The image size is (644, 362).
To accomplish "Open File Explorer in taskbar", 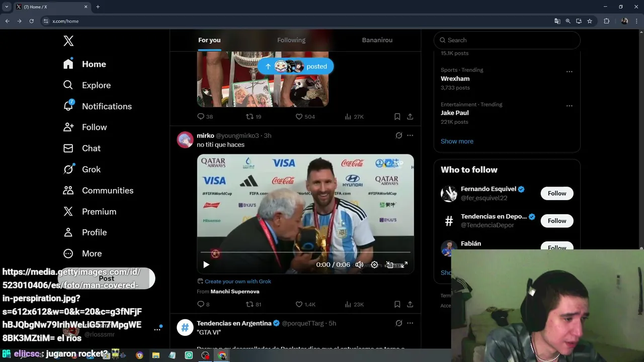I will 156,355.
